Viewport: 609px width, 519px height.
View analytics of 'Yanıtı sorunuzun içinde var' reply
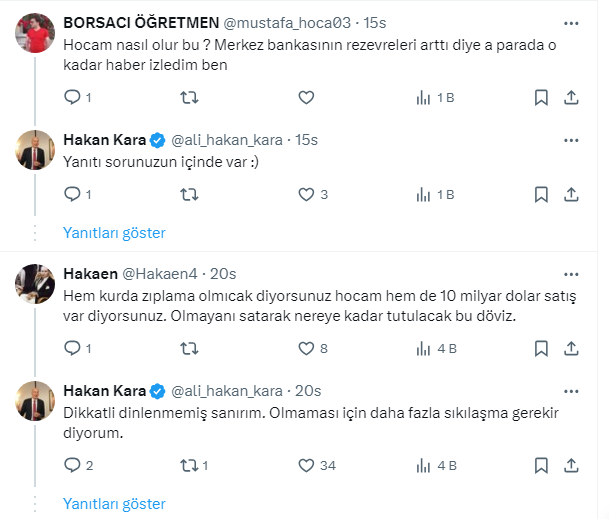(423, 194)
